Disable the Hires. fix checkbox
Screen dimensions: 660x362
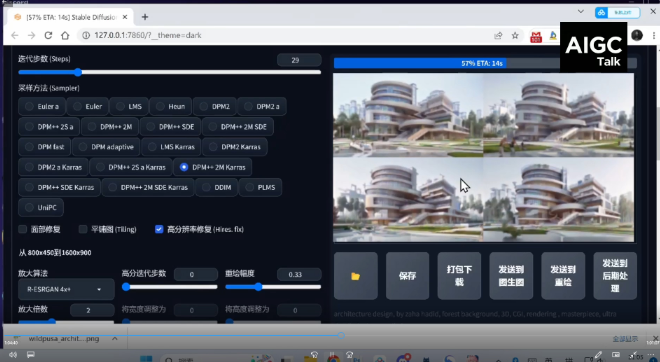[x=159, y=229]
